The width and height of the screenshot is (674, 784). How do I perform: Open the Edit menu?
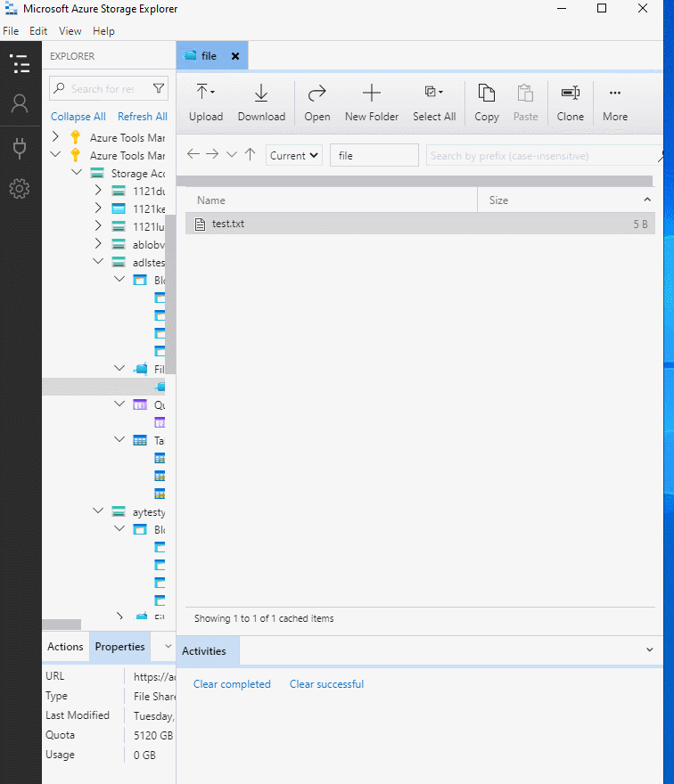38,31
